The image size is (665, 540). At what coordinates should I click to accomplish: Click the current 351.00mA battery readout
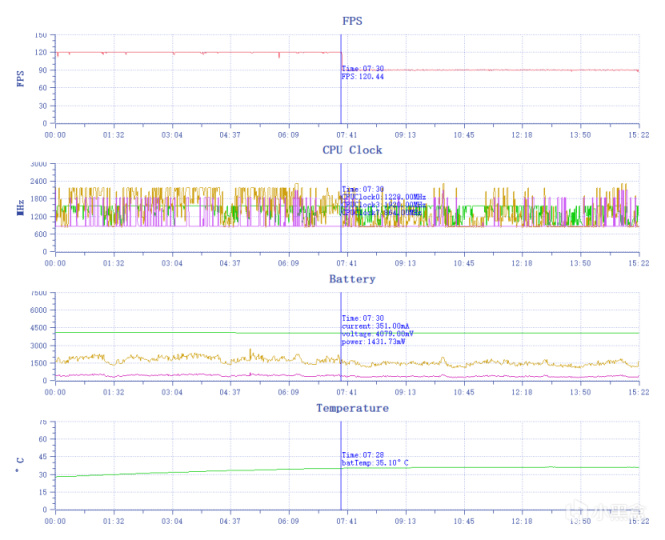(x=375, y=326)
